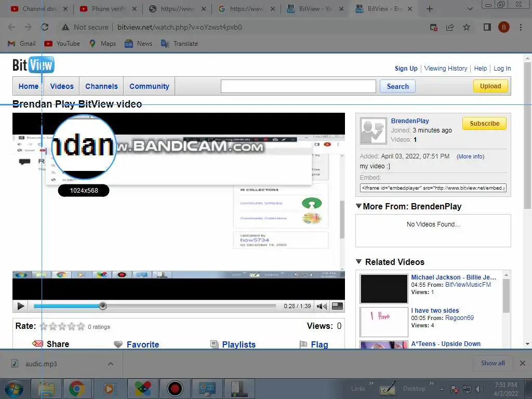Focus the BitView search field
Image resolution: width=532 pixels, height=399 pixels.
coord(298,86)
